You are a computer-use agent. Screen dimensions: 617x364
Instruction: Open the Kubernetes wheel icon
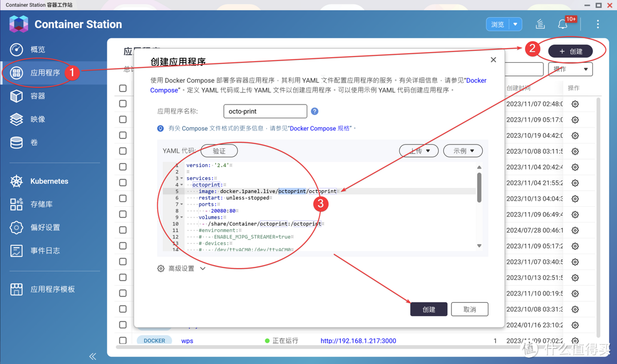(x=16, y=181)
